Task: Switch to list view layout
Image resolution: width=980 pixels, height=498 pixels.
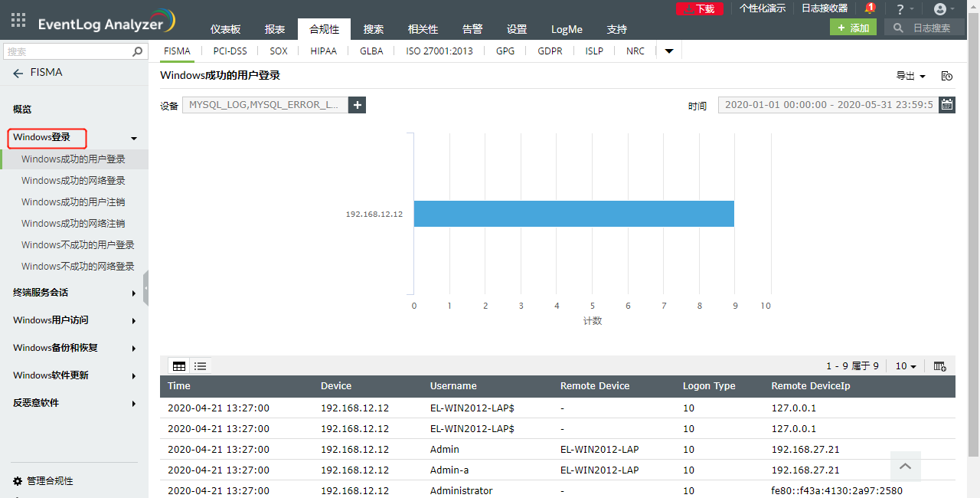Action: pyautogui.click(x=201, y=366)
